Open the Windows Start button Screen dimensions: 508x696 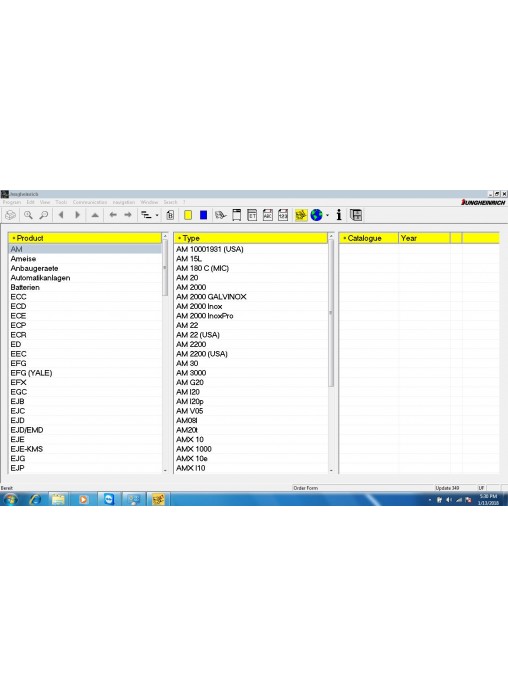10,499
